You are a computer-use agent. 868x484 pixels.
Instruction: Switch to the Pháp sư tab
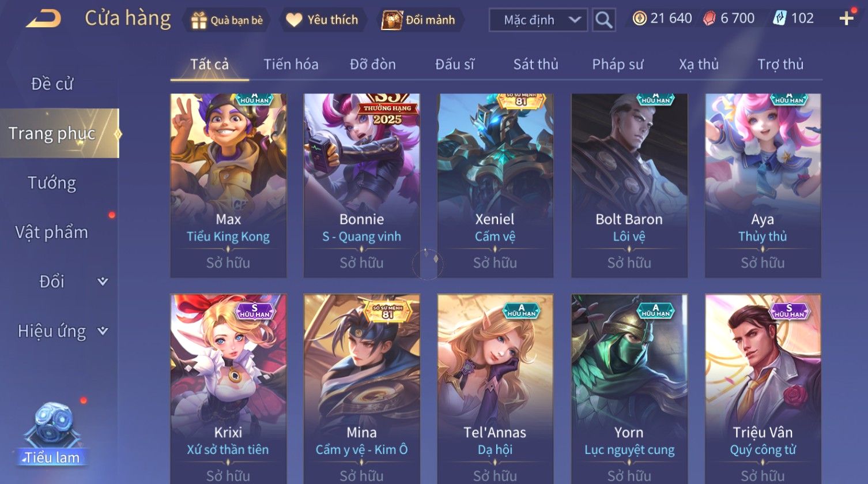tap(617, 64)
